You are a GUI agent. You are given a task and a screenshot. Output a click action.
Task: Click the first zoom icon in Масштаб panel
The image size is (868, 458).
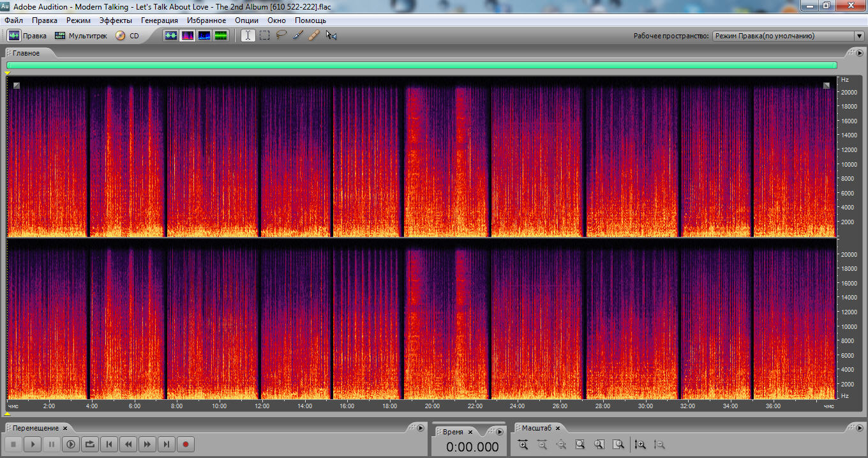tap(523, 444)
